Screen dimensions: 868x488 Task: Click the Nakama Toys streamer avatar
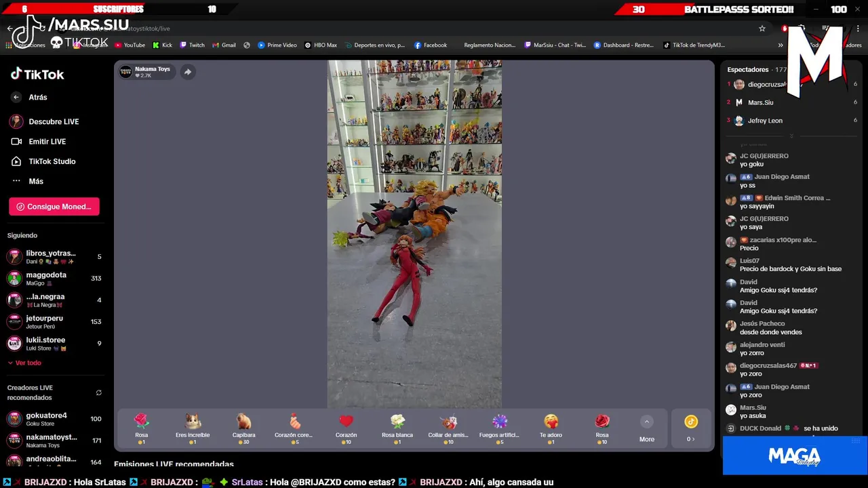click(x=125, y=72)
